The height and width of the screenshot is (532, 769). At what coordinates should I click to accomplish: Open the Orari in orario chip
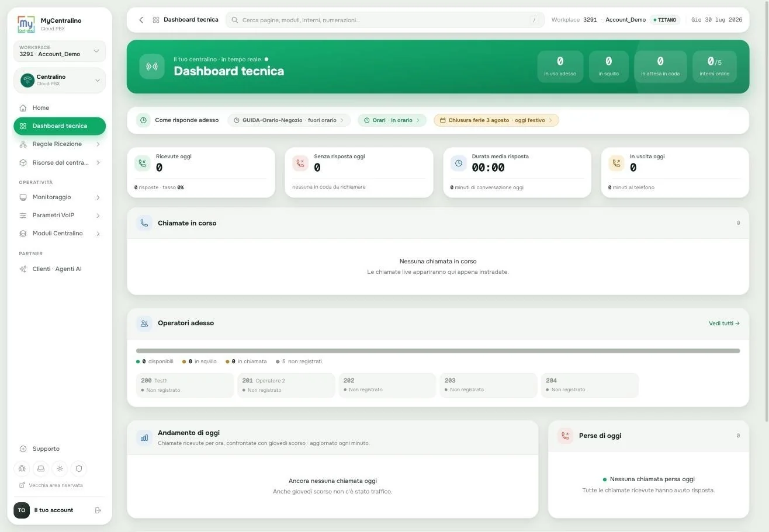(392, 120)
